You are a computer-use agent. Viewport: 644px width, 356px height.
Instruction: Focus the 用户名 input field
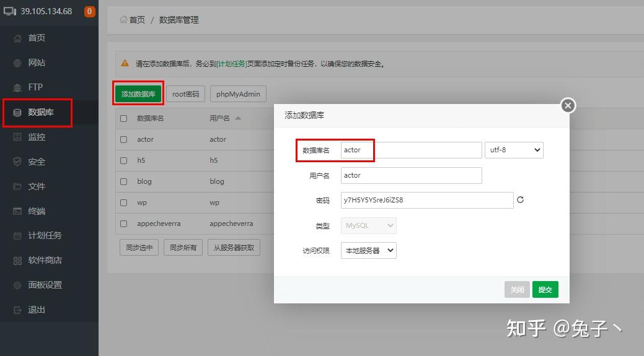pyautogui.click(x=411, y=176)
